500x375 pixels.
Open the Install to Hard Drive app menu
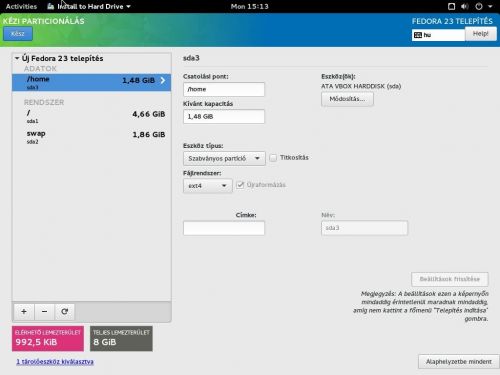coord(89,6)
